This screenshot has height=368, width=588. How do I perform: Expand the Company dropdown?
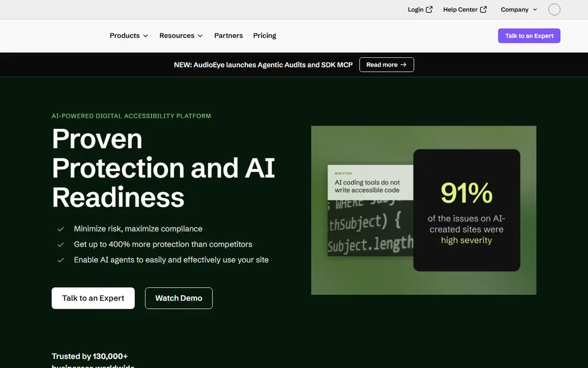[x=519, y=10]
